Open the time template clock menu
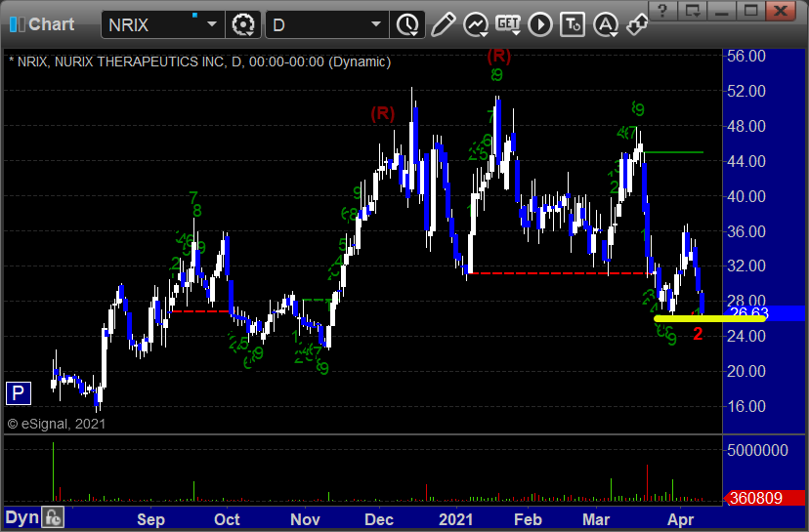Viewport: 809px width, 532px height. coord(408,24)
